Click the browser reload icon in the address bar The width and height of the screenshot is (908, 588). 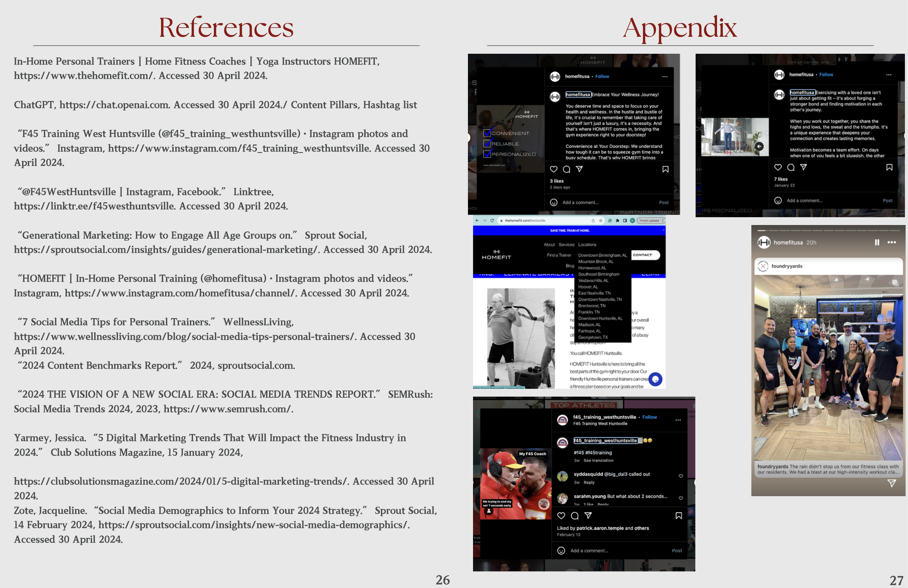(x=492, y=220)
